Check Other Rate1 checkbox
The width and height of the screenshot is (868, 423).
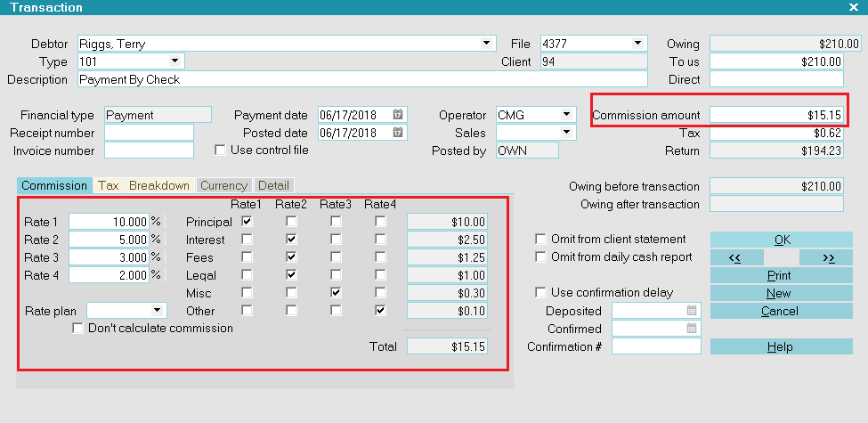247,310
